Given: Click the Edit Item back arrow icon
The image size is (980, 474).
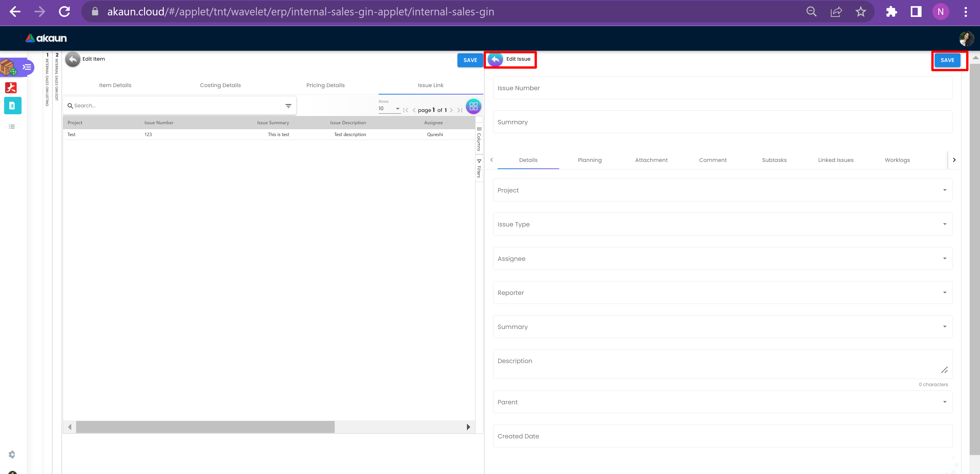Looking at the screenshot, I should (x=73, y=59).
